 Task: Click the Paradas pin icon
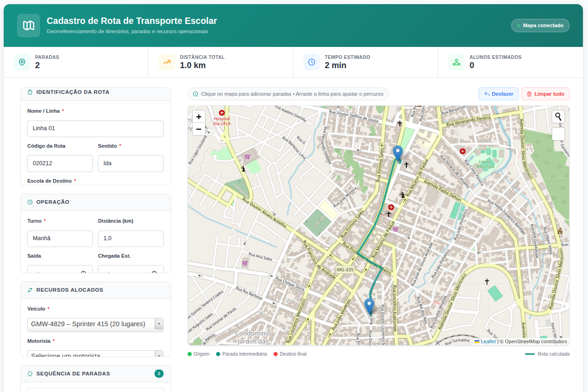click(x=22, y=62)
